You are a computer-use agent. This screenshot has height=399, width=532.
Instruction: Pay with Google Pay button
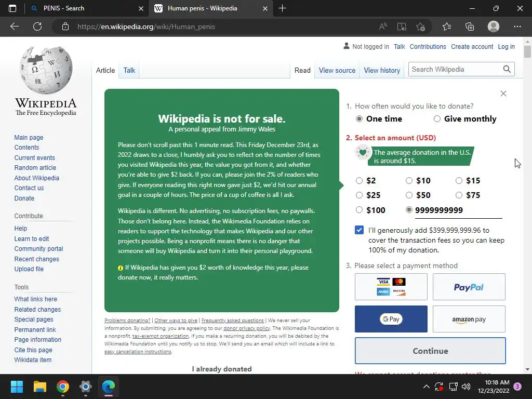pos(391,319)
